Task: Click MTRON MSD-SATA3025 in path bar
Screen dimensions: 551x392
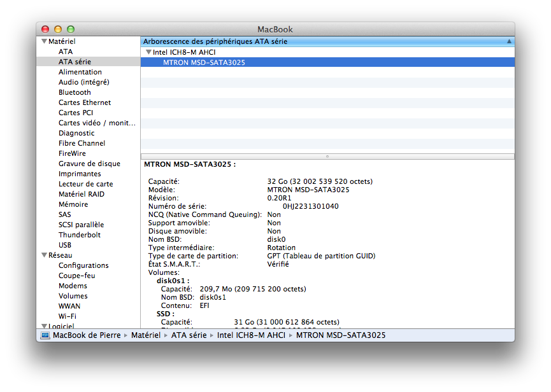Action: pyautogui.click(x=341, y=335)
